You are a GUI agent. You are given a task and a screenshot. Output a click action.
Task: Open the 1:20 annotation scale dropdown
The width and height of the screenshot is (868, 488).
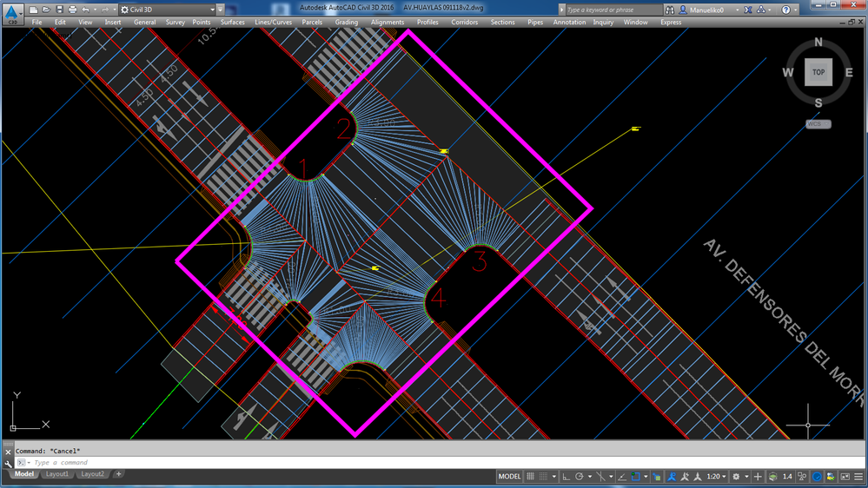point(716,477)
